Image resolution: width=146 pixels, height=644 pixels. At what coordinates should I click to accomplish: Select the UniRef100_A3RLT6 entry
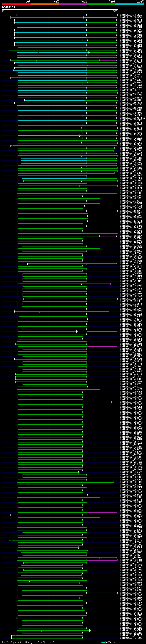pyautogui.click(x=131, y=248)
